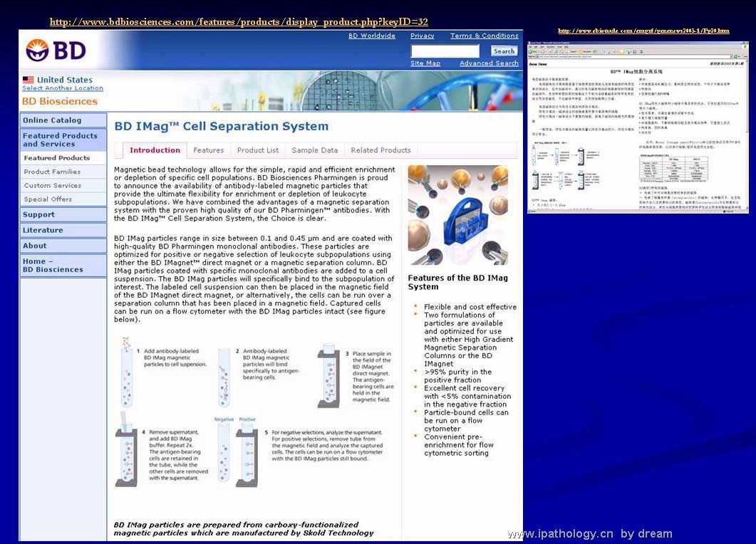Click the search input field

[445, 51]
